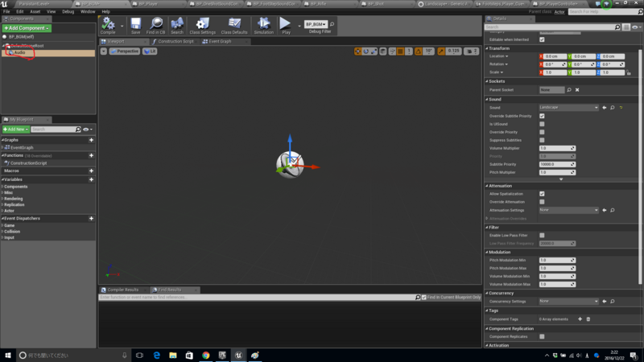Click the Add Component button
This screenshot has height=362, width=644.
pyautogui.click(x=27, y=28)
